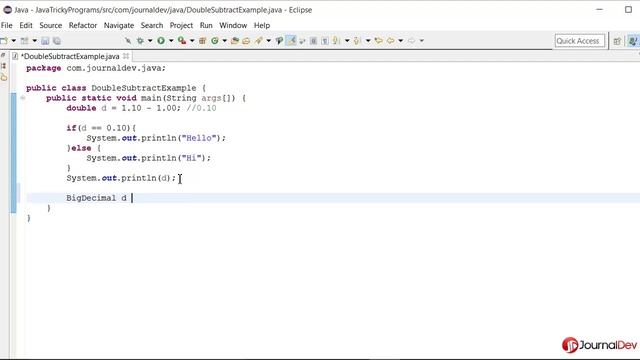Open the Window menu

233,25
